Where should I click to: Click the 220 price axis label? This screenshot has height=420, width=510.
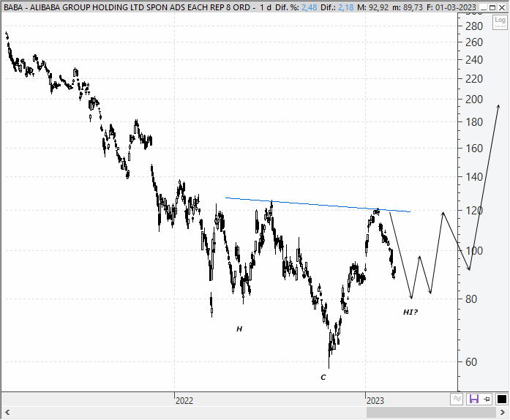click(x=474, y=79)
